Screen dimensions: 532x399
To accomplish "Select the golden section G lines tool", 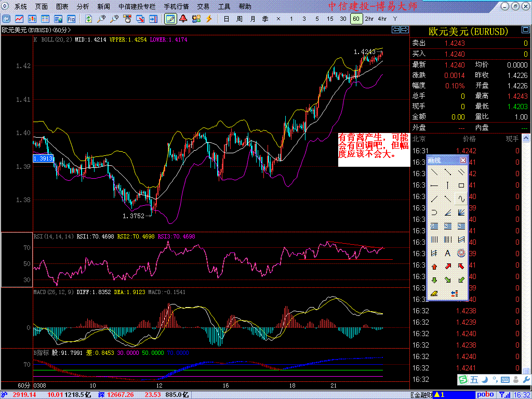I will pos(434,227).
